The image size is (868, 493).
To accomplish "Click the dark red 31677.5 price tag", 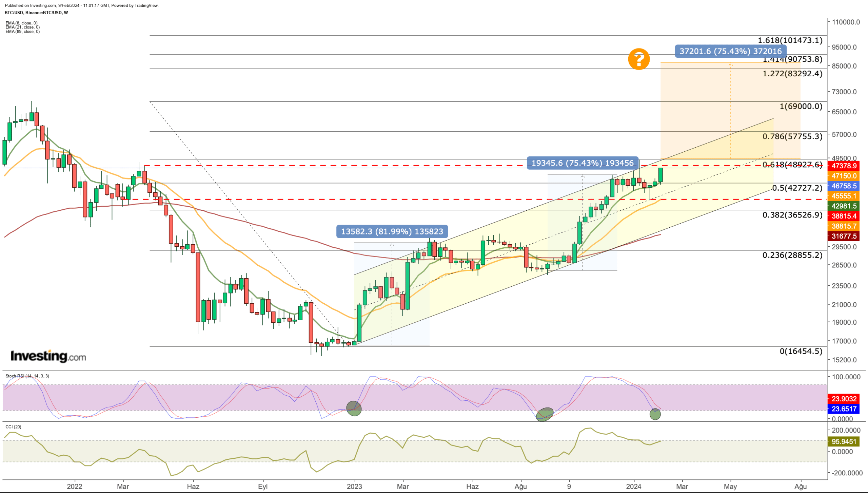I will pyautogui.click(x=844, y=236).
